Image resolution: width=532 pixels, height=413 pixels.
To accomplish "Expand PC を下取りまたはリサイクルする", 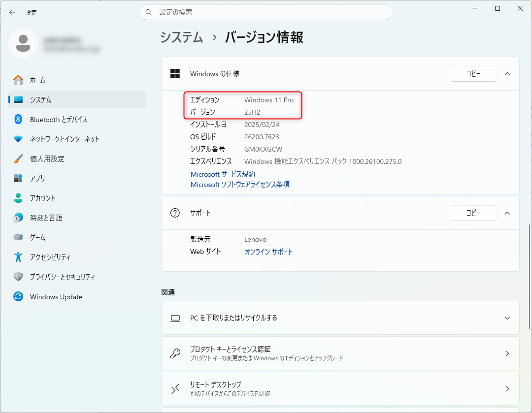I will click(x=507, y=318).
